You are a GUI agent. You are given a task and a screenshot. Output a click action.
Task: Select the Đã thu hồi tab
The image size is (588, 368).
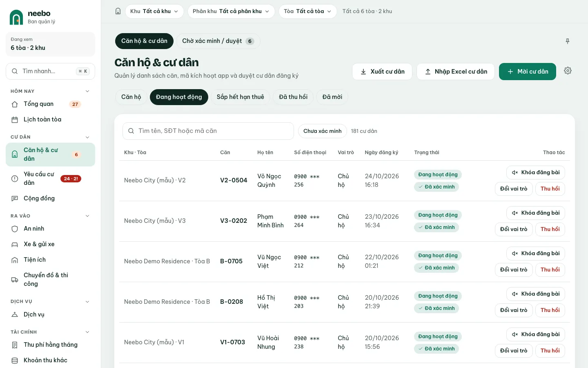coord(293,97)
